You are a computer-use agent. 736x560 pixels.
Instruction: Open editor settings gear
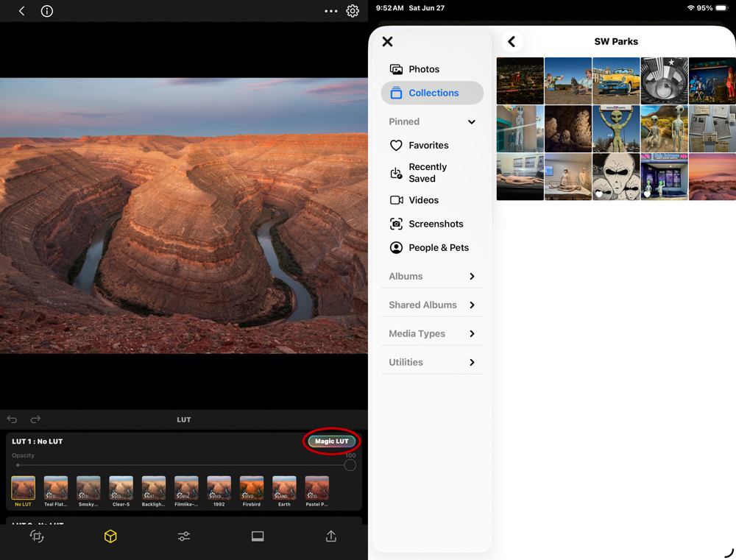353,11
